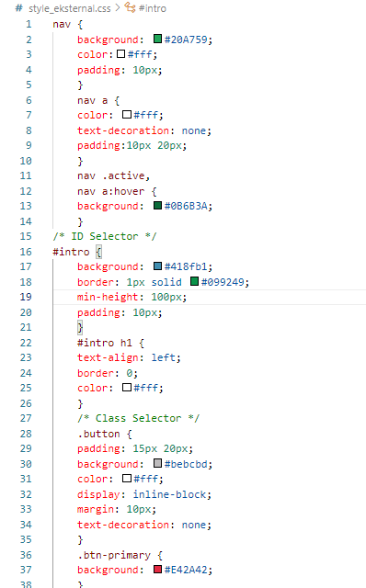Click 'border: 0;' on line 24
This screenshot has width=366, height=588.
point(108,373)
